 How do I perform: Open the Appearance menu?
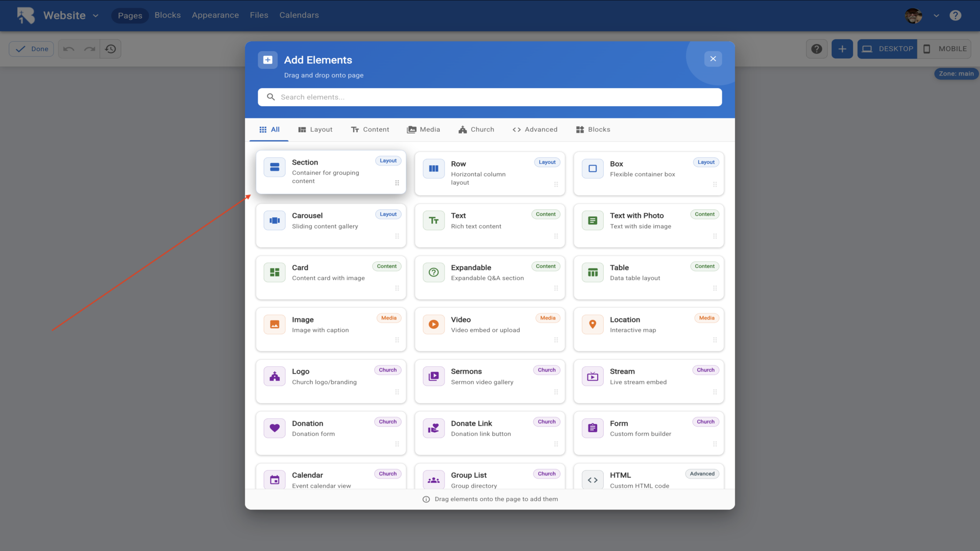(215, 15)
